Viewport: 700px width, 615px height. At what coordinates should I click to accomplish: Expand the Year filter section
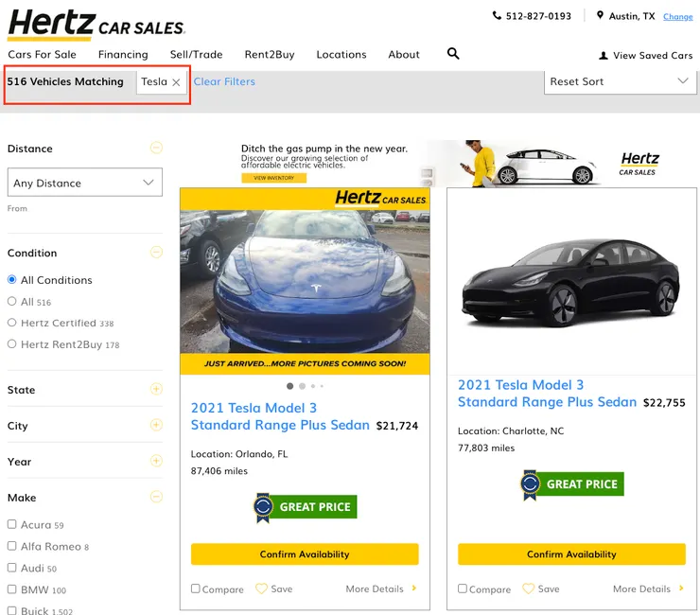pyautogui.click(x=156, y=461)
